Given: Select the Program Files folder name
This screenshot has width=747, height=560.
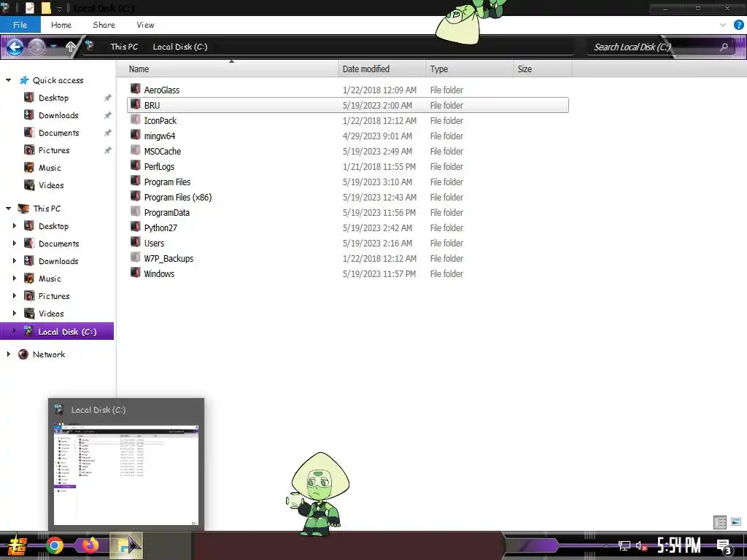Looking at the screenshot, I should click(x=167, y=182).
